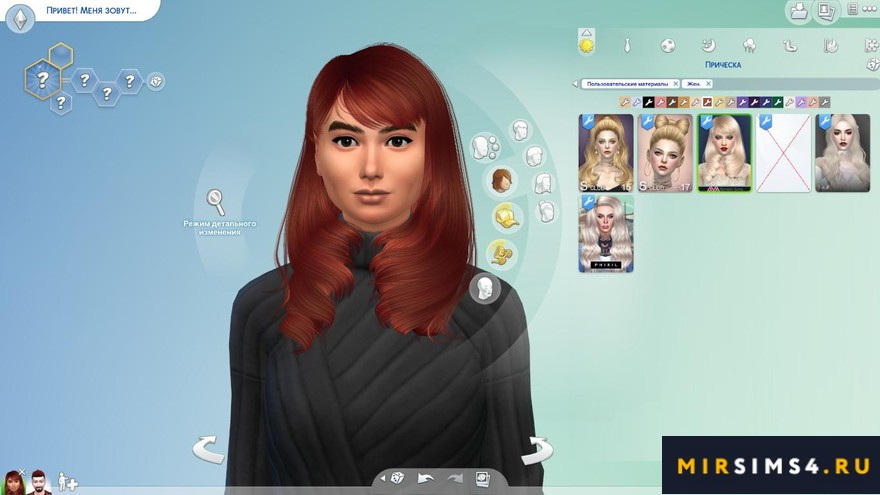Open the plumbob main menu icon
The width and height of the screenshot is (880, 495).
point(21,19)
